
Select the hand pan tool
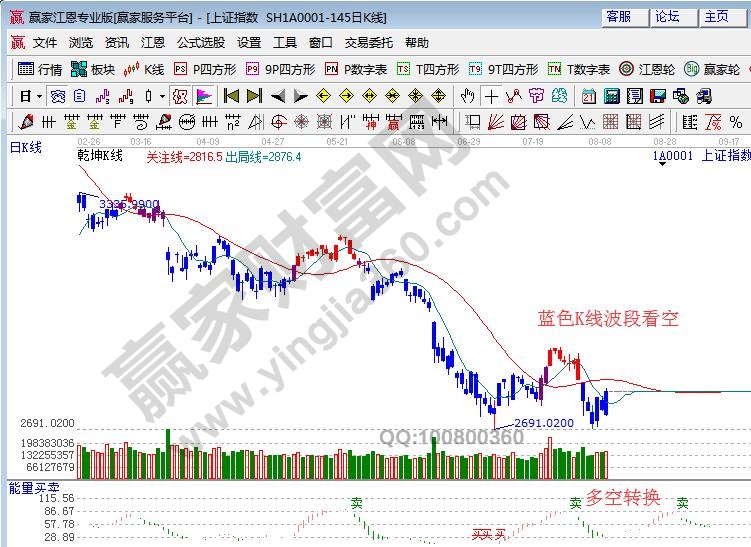pos(467,96)
